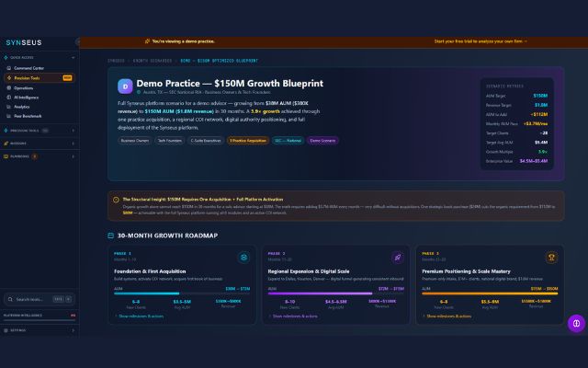The height and width of the screenshot is (368, 588).
Task: Click the Growth Multiple 3.9x value
Action: pos(543,152)
